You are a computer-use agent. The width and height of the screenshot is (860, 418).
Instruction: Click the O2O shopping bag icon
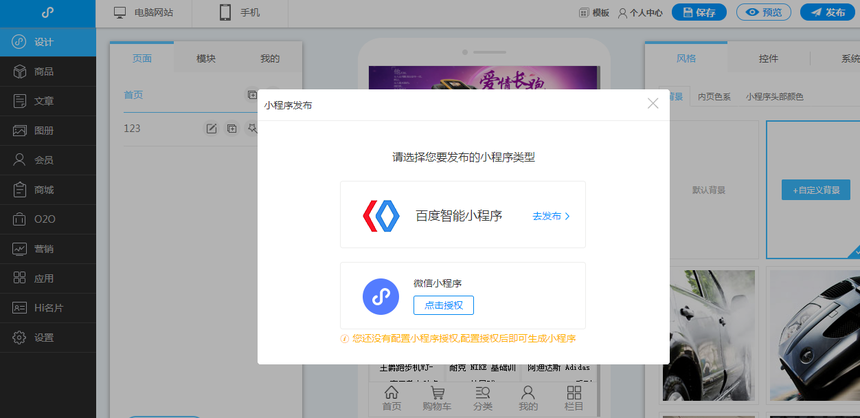tap(20, 219)
